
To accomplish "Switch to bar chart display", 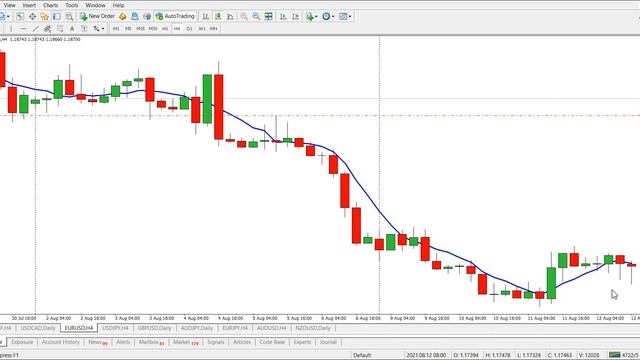I will (x=206, y=16).
